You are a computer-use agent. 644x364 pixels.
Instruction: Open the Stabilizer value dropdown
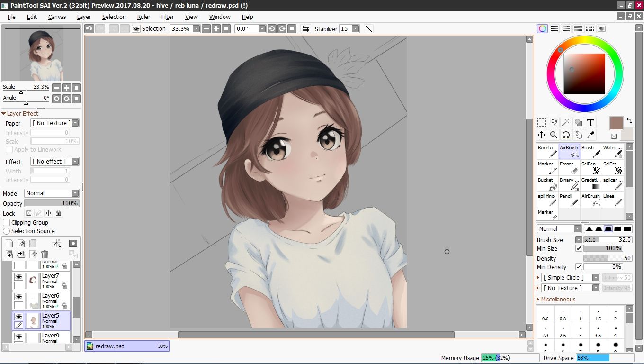point(355,29)
